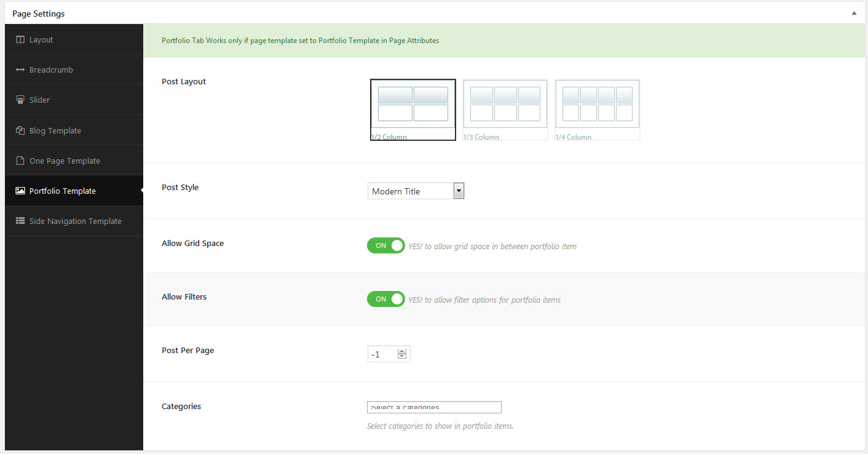Click the filter options help description text
Image resolution: width=868 pixels, height=454 pixels.
point(484,300)
